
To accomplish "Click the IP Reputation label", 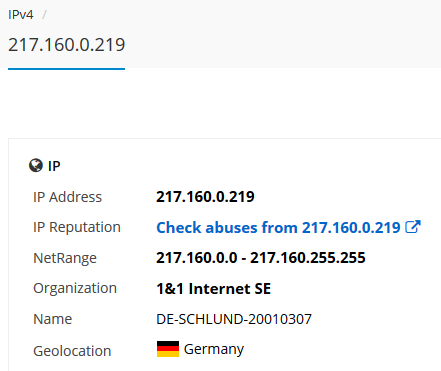I will 77,227.
